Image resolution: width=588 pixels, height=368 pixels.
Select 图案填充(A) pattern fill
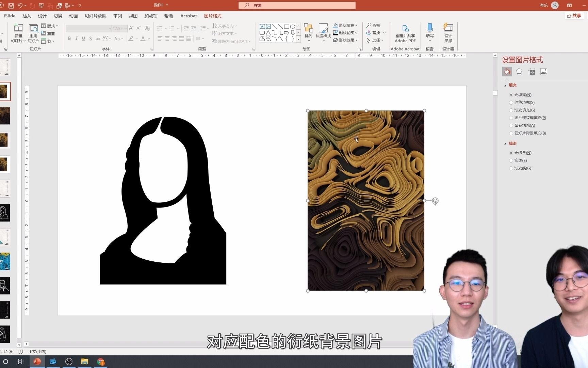(x=522, y=125)
